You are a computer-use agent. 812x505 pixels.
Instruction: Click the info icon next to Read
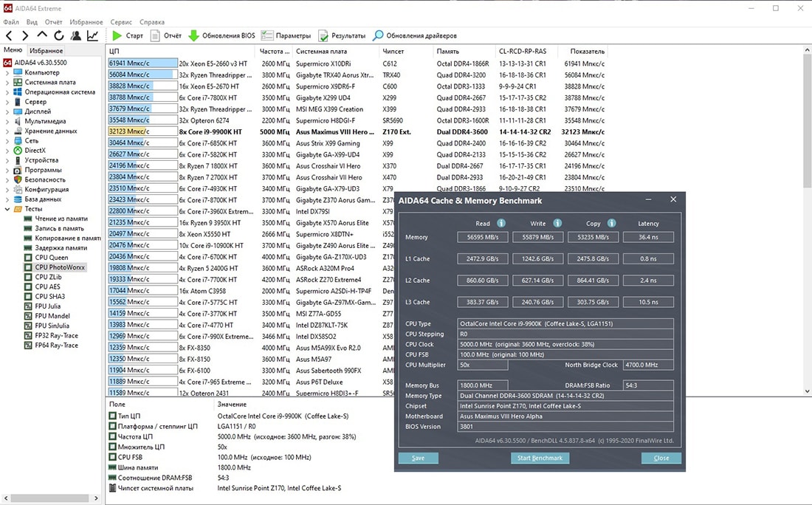coord(501,223)
